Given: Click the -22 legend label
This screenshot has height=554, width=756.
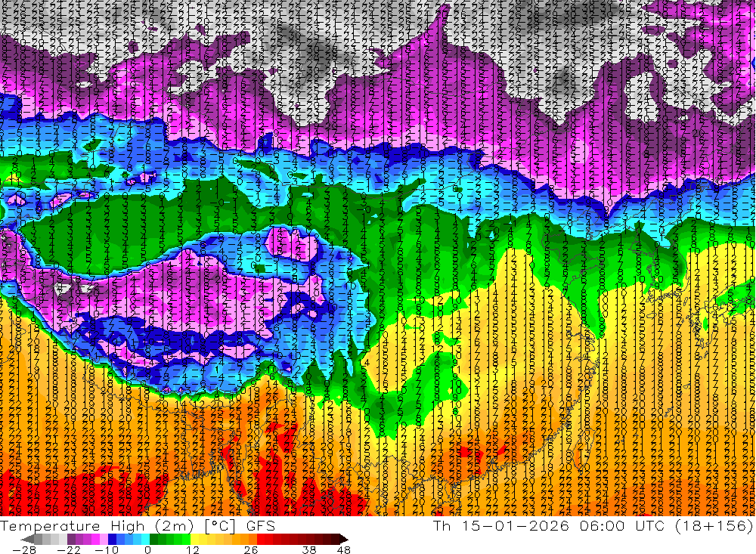Looking at the screenshot, I should 69,549.
